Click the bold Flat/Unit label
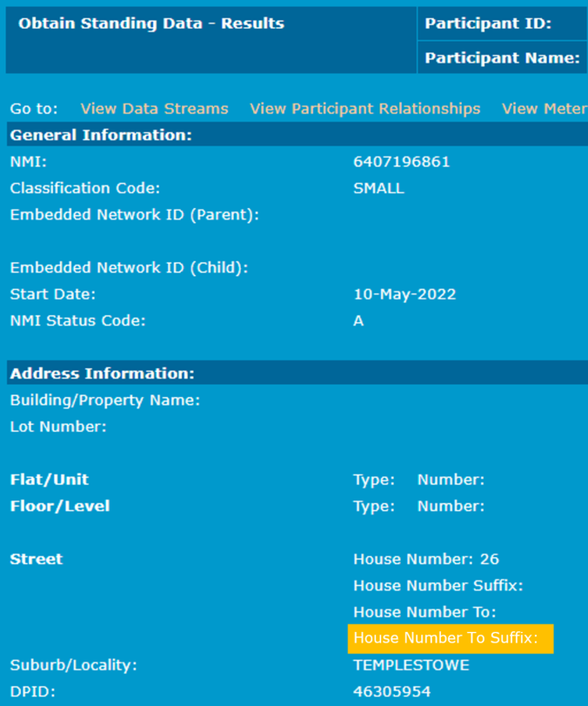 coord(49,480)
